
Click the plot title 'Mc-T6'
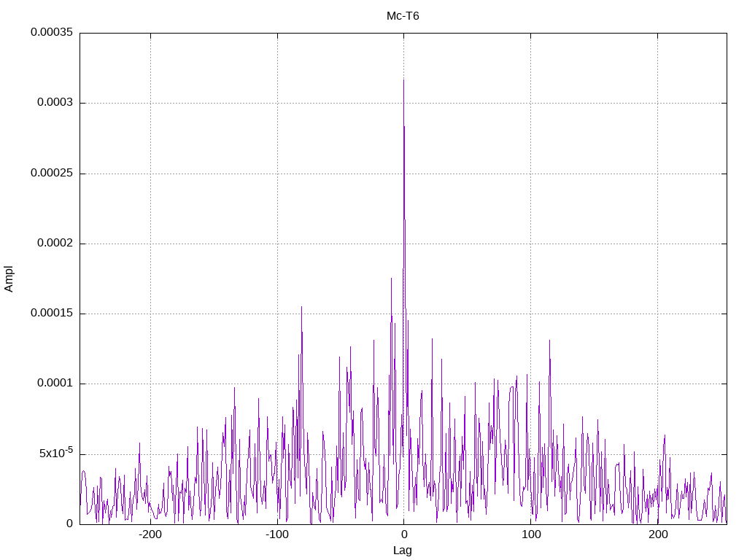click(403, 16)
